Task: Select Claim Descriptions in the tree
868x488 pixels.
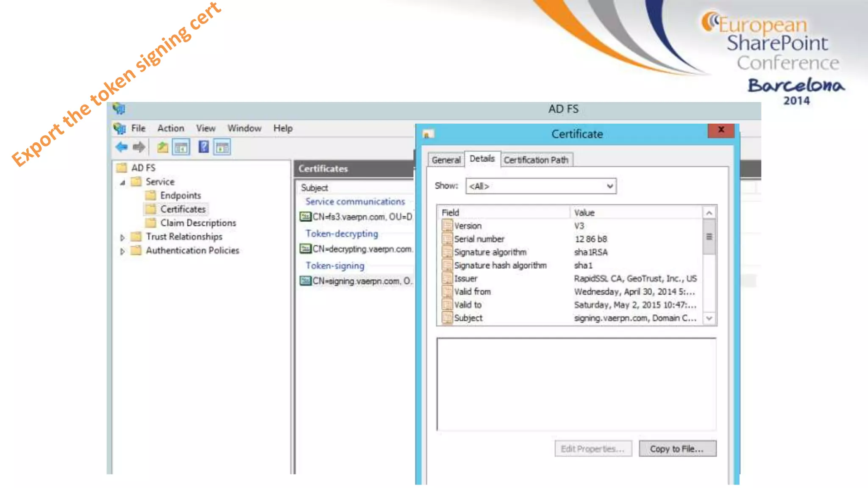Action: 198,223
